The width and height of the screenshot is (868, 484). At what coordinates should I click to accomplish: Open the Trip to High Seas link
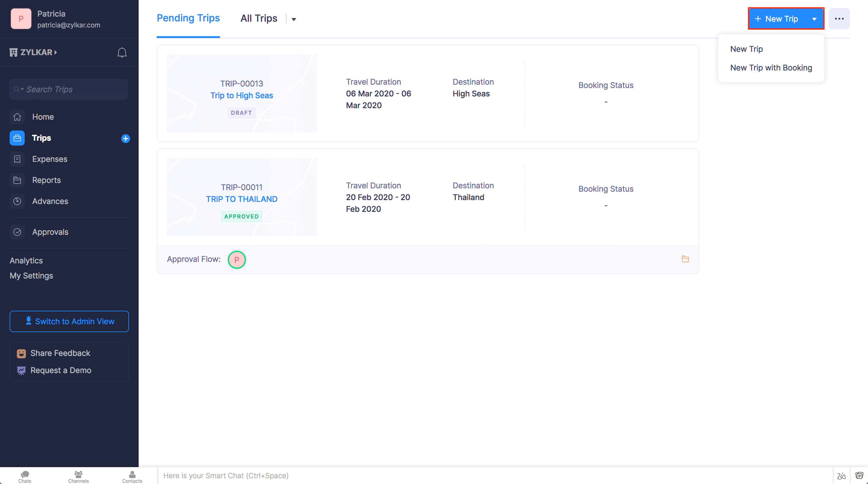pos(242,96)
